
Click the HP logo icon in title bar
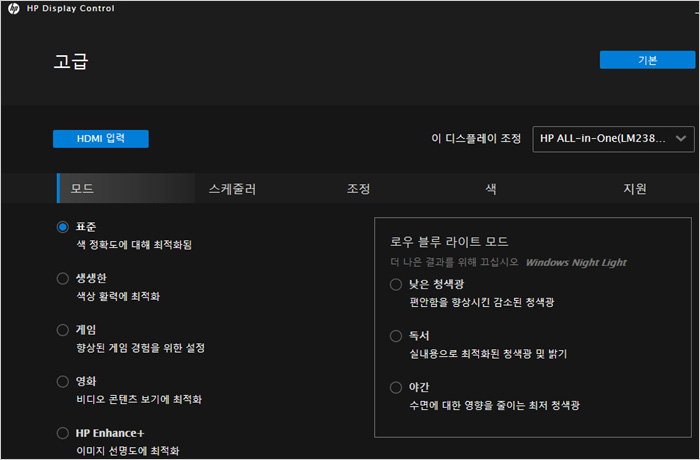(14, 8)
